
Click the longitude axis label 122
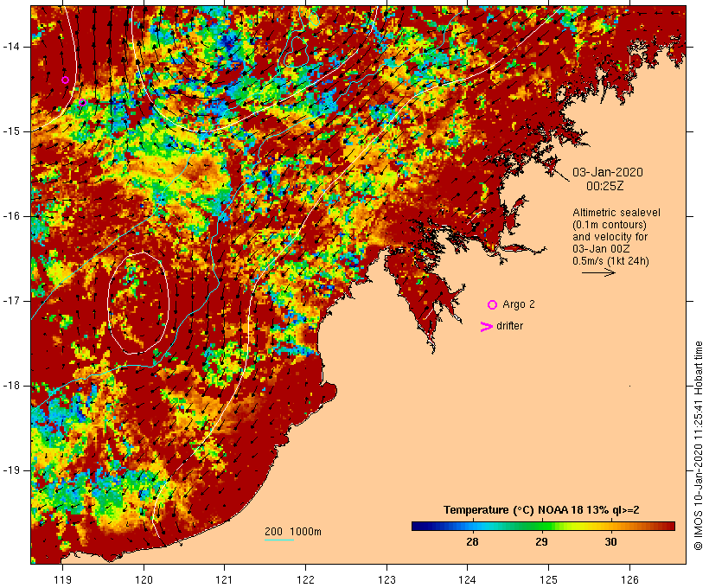(x=306, y=579)
